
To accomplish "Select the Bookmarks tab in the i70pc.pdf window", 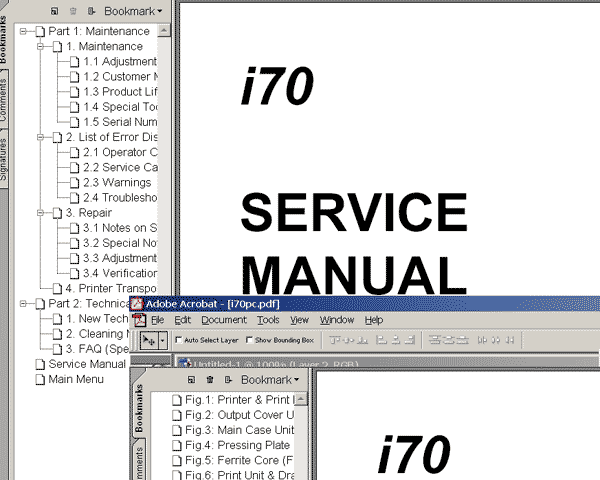I will coord(139,408).
